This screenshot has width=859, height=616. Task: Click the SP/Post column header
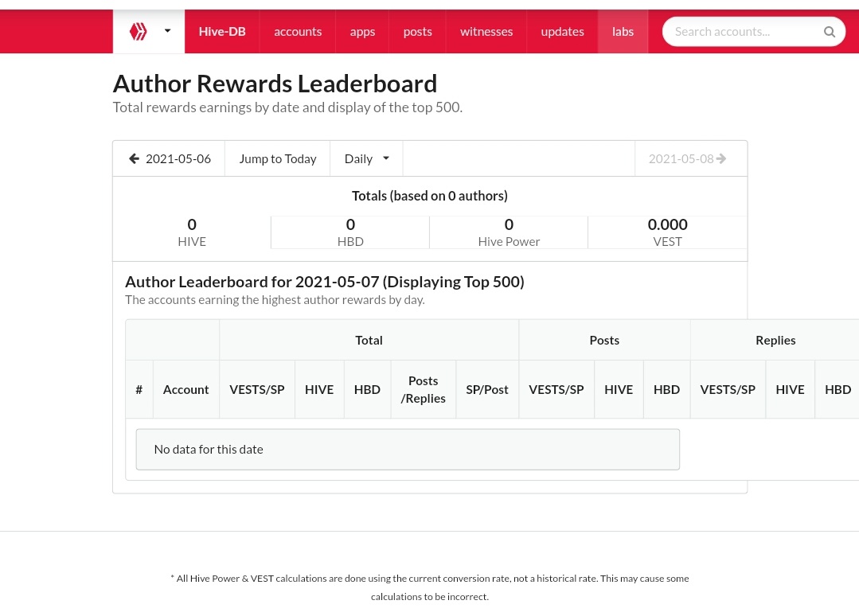point(487,389)
